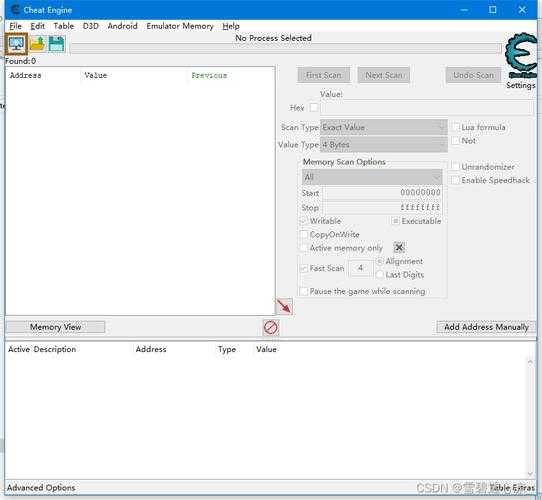Viewport: 542px width, 500px height.
Task: Click the Active column header
Action: 19,349
